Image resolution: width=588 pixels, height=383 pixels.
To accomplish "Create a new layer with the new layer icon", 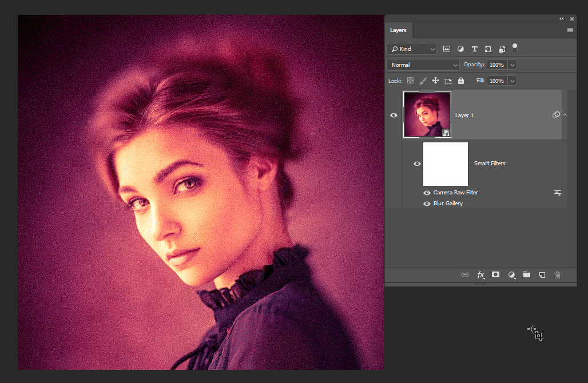I will pos(542,275).
